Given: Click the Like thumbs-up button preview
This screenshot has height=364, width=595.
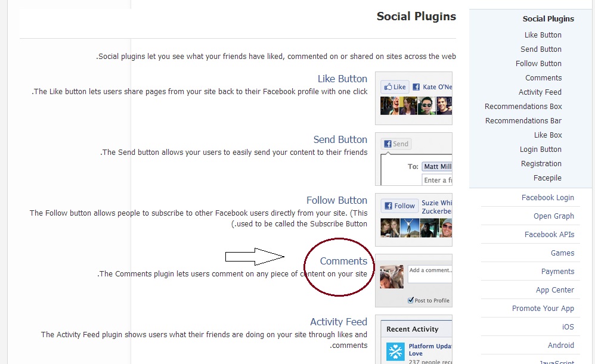Looking at the screenshot, I should (x=395, y=87).
